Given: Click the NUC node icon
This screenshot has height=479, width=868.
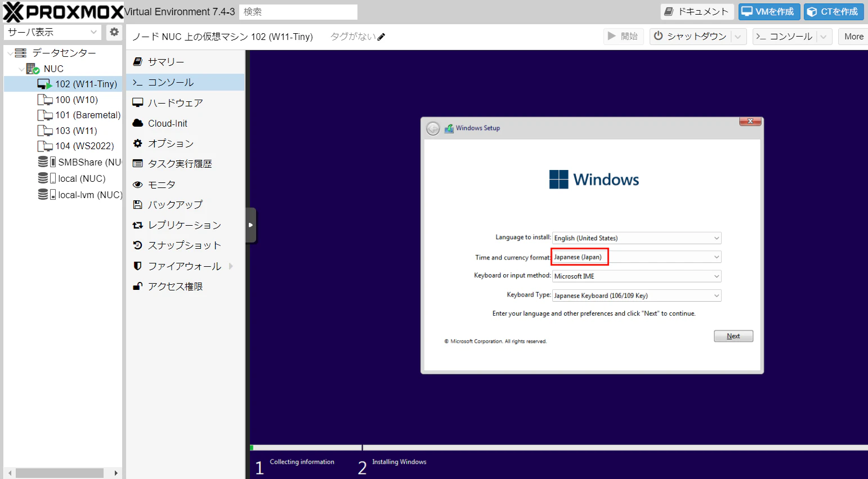Looking at the screenshot, I should click(33, 69).
